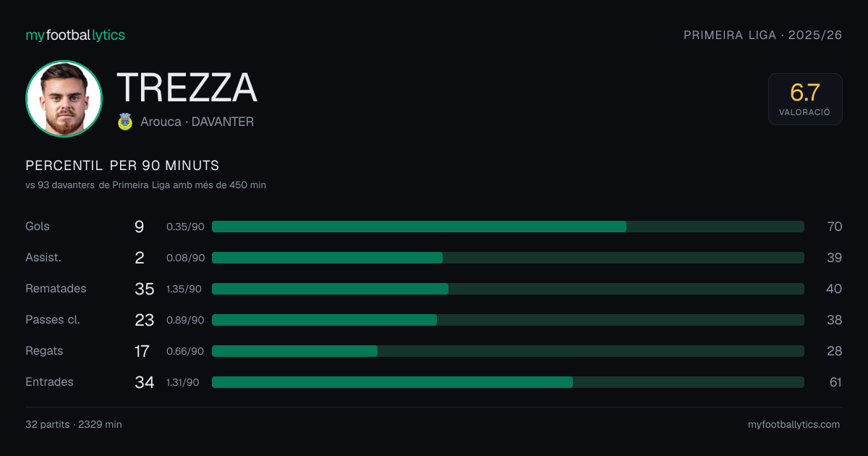Image resolution: width=868 pixels, height=456 pixels.
Task: Open the Trezza player photo
Action: click(x=64, y=98)
